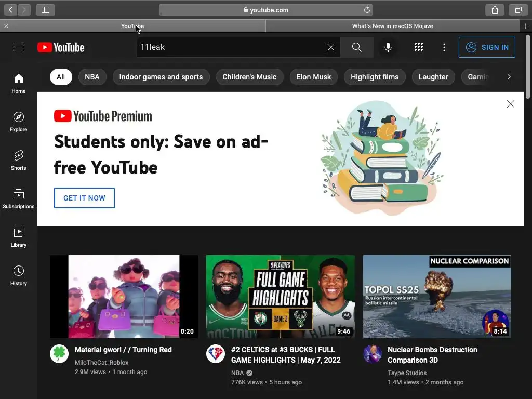Image resolution: width=532 pixels, height=399 pixels.
Task: Open the Celtics at Bucks highlights thumbnail
Action: pyautogui.click(x=281, y=297)
